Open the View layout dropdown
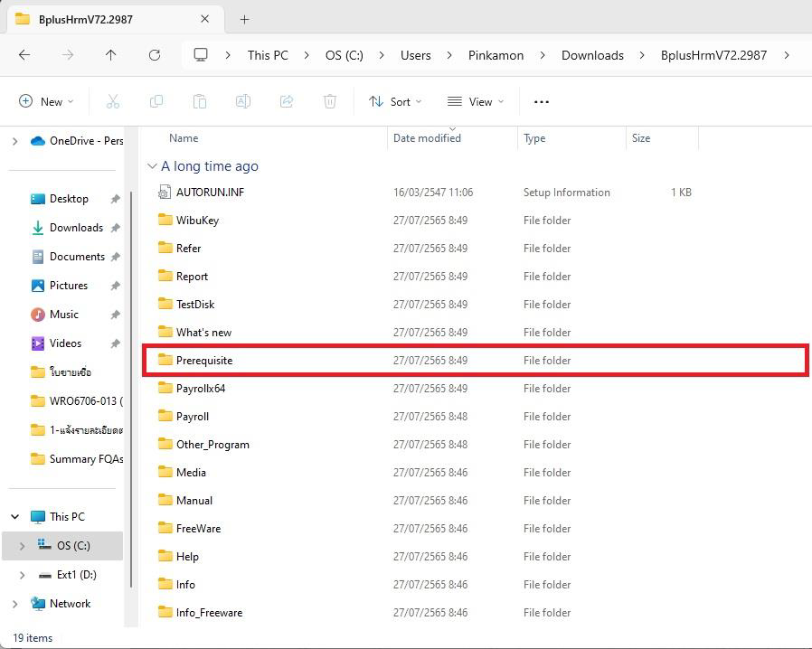 click(x=476, y=102)
